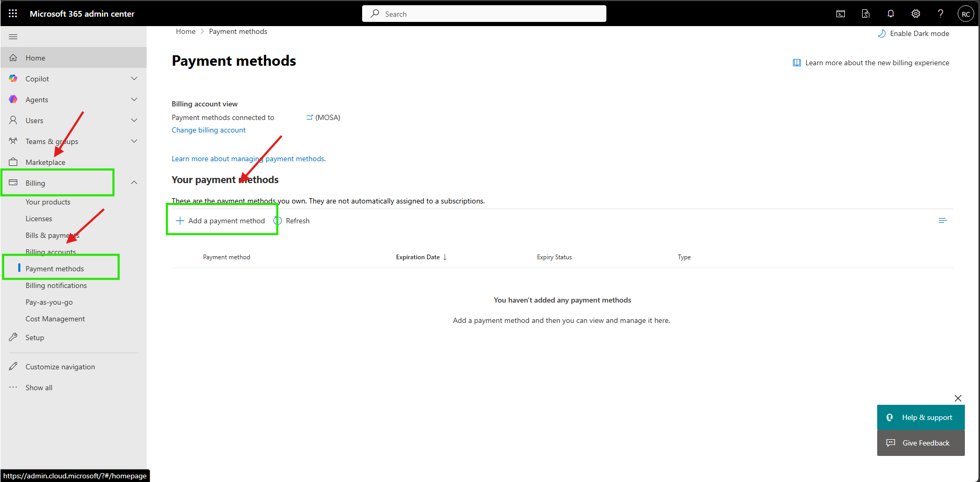Click the Refresh circular icon
This screenshot has width=980, height=482.
click(278, 221)
